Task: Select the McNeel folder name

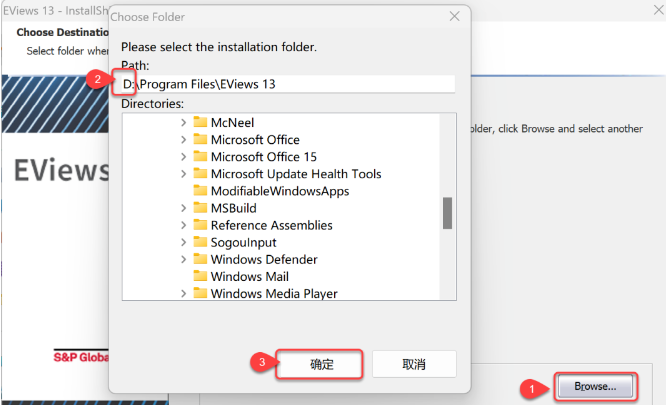Action: [232, 123]
